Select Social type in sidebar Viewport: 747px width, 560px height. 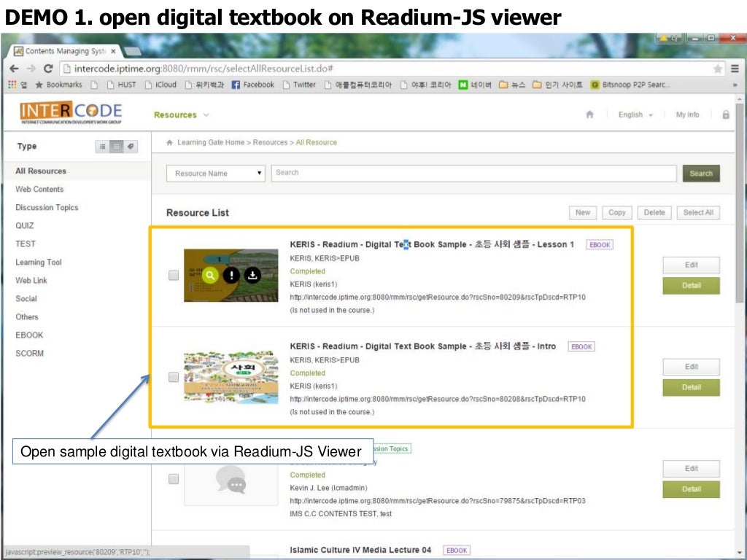[x=26, y=298]
